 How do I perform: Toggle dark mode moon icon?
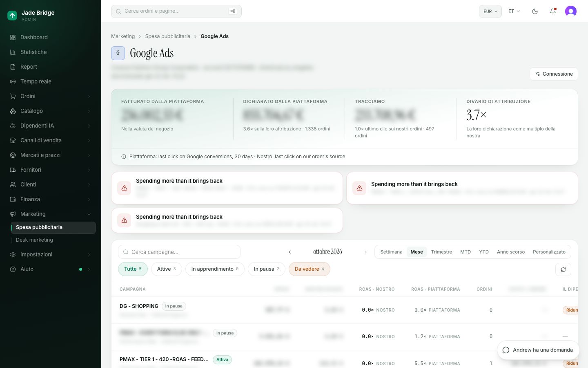click(535, 11)
